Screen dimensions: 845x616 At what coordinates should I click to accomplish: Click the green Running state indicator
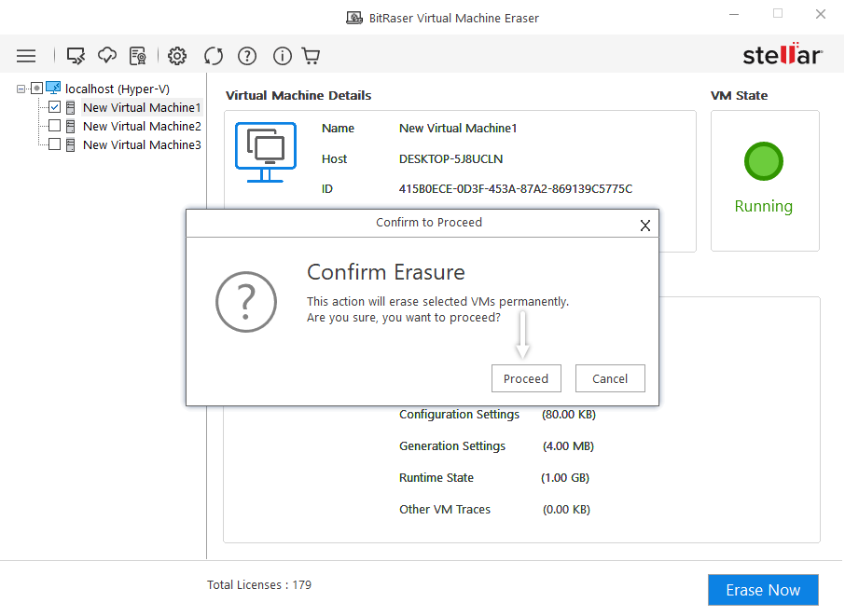click(764, 161)
